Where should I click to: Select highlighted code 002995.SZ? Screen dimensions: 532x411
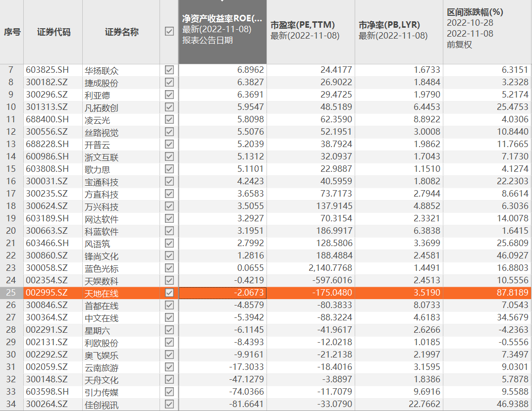pos(47,293)
